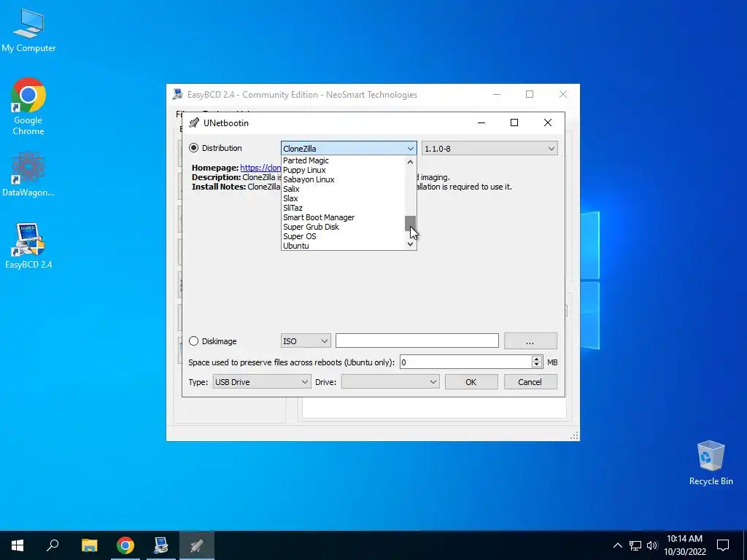Collapse the CloneZilla distribution dropdown
Screen dimensions: 747x560
pos(349,149)
